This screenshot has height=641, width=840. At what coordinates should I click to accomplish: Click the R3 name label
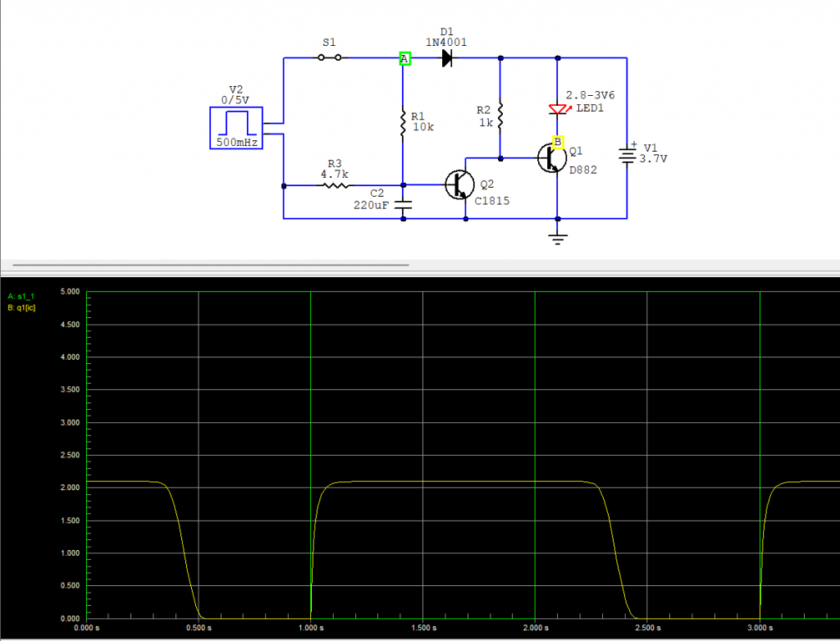pos(335,163)
